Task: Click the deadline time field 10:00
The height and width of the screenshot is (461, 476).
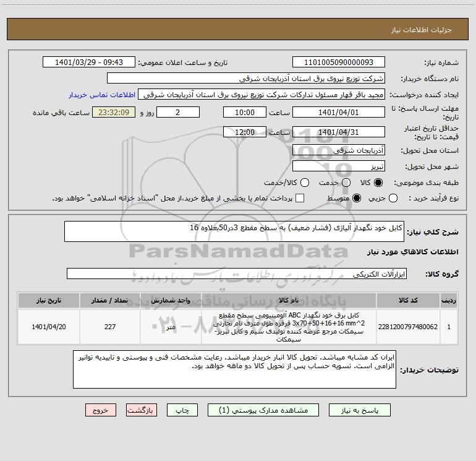Action: click(245, 112)
